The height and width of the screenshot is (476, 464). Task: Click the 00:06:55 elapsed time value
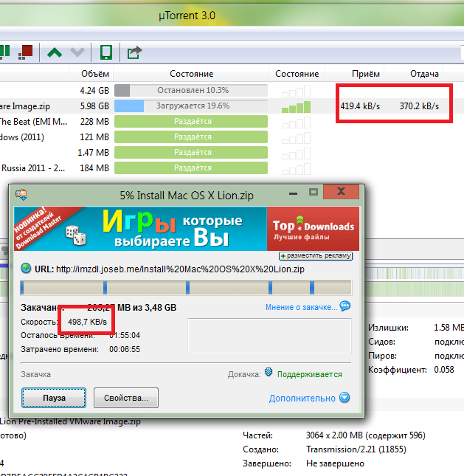[x=125, y=349]
